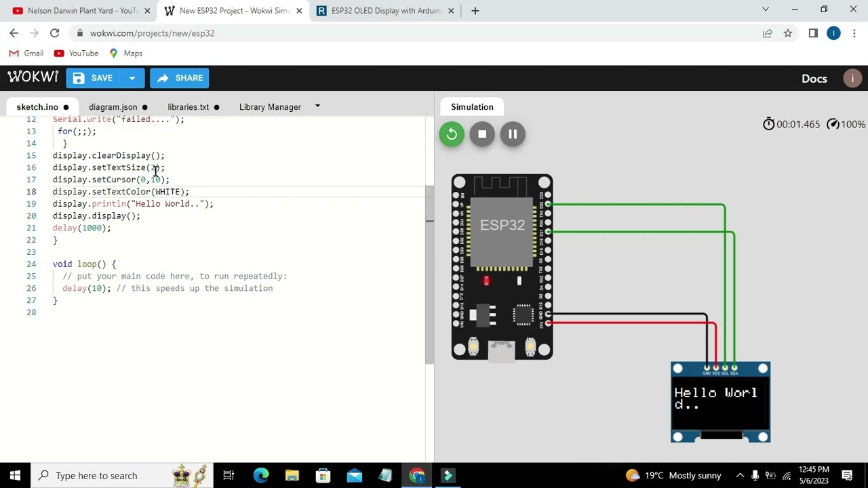The height and width of the screenshot is (488, 868).
Task: Save the project with SAVE button
Action: tap(93, 78)
